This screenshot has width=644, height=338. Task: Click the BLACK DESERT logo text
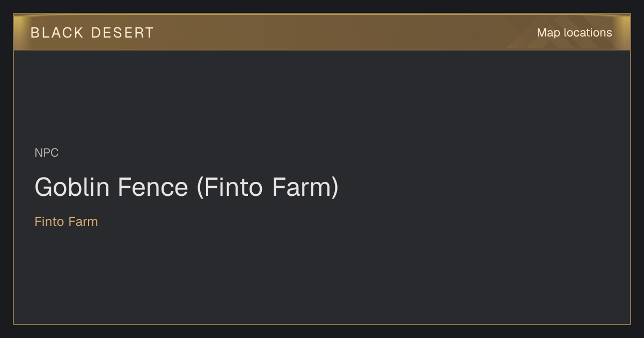[92, 33]
